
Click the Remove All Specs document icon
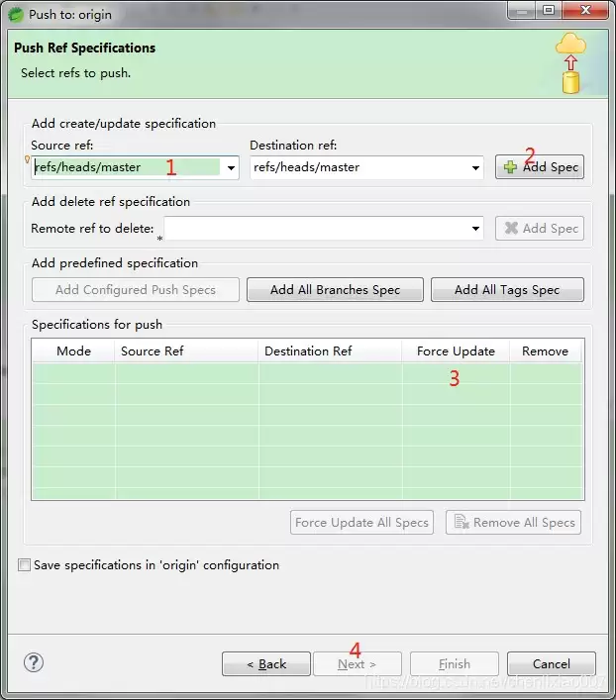tap(462, 522)
